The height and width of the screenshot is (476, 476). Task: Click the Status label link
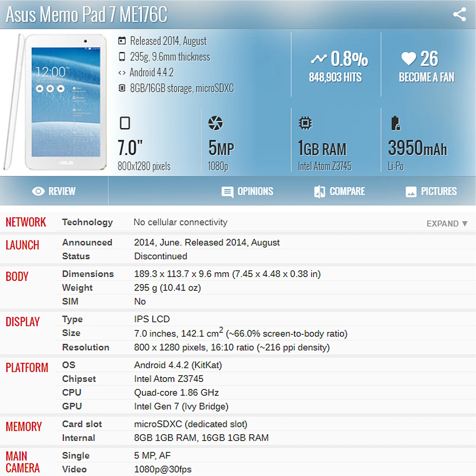click(76, 256)
